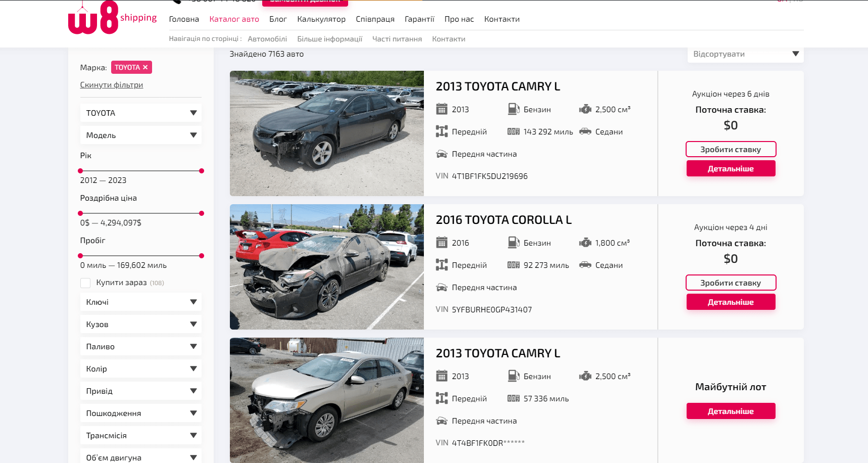Click drivetrain icon beside Передній on Corolla

point(442,265)
